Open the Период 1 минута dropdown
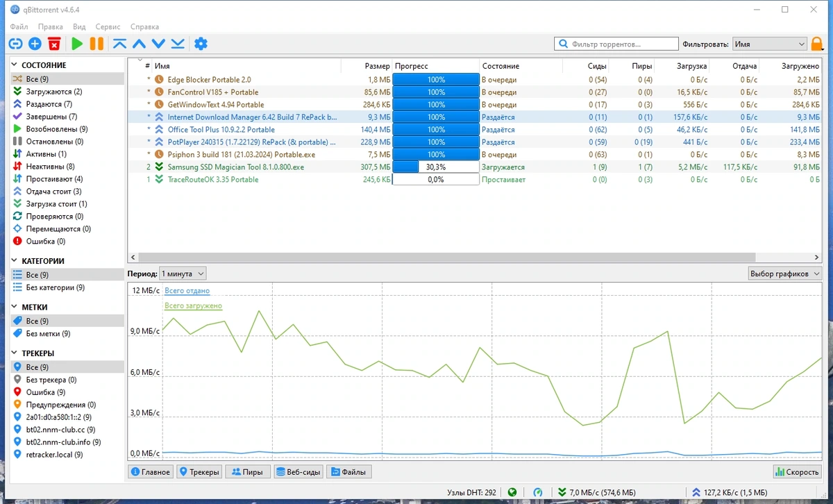The image size is (833, 504). [x=183, y=274]
